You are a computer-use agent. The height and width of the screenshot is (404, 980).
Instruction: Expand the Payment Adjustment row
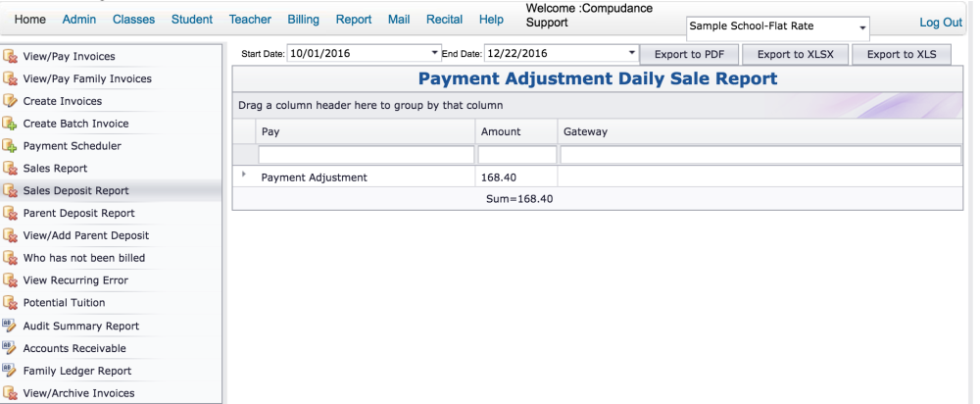pyautogui.click(x=244, y=174)
